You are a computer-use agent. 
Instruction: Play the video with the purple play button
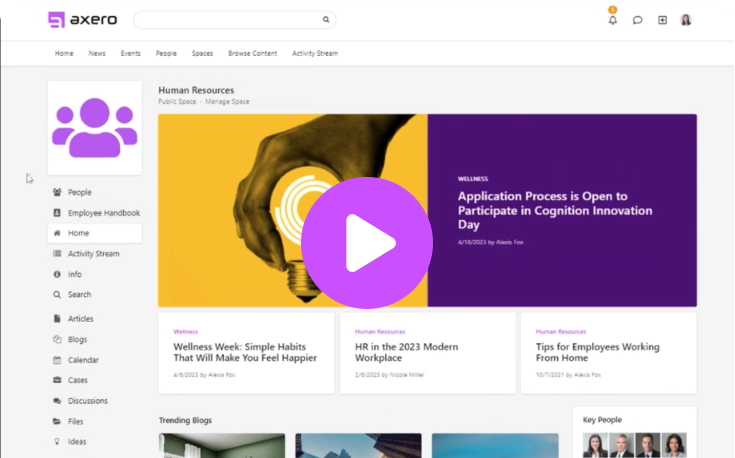pyautogui.click(x=366, y=243)
